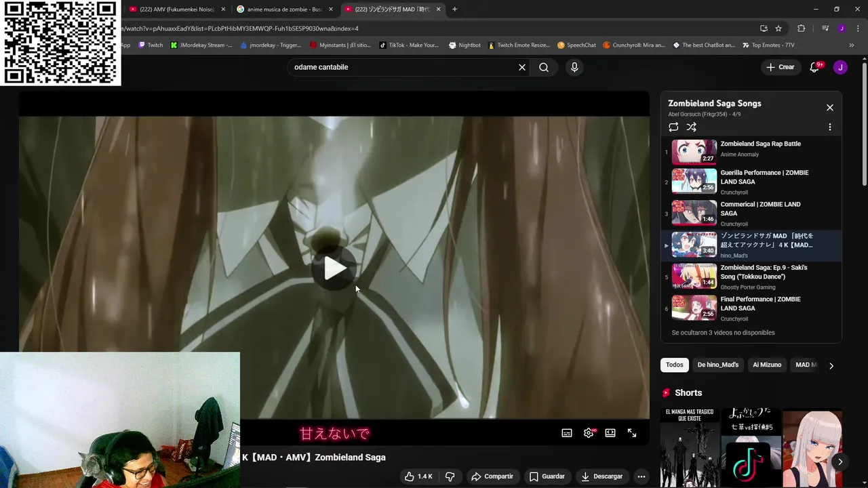Viewport: 868px width, 488px height.
Task: Open the TikTok - Make Your... bookmark
Action: tap(409, 45)
